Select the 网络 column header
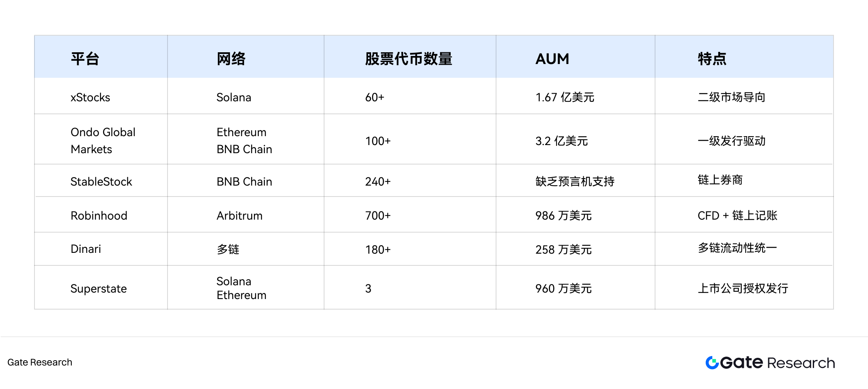 231,59
